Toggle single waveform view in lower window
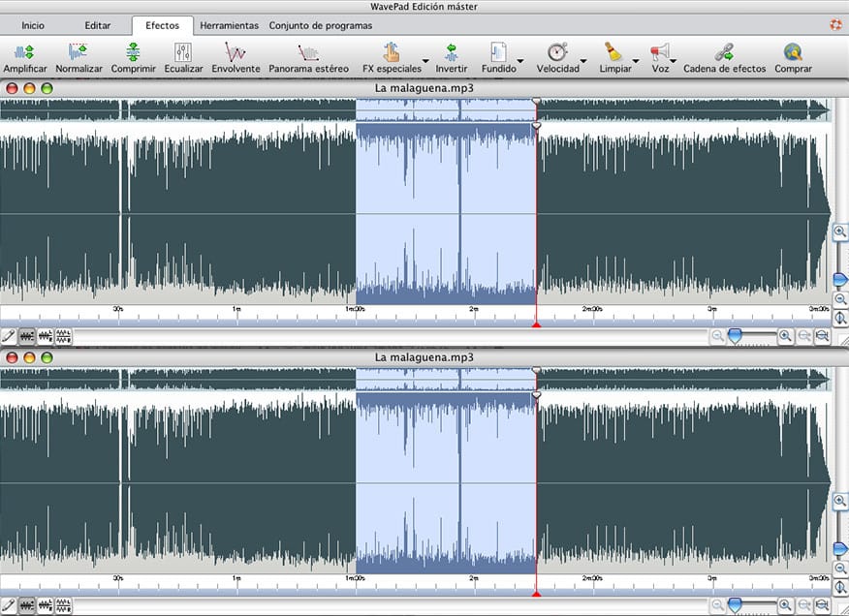This screenshot has height=616, width=849. tap(26, 605)
